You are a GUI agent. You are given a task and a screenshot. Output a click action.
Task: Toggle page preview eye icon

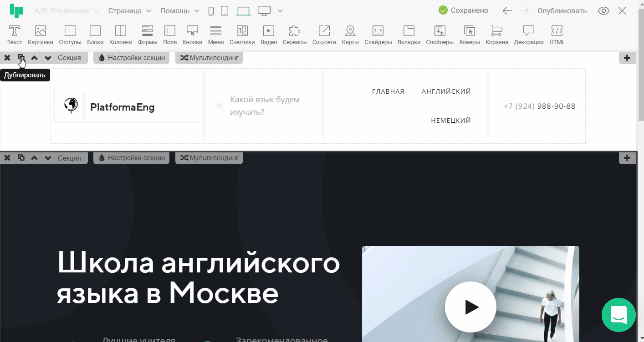(603, 11)
